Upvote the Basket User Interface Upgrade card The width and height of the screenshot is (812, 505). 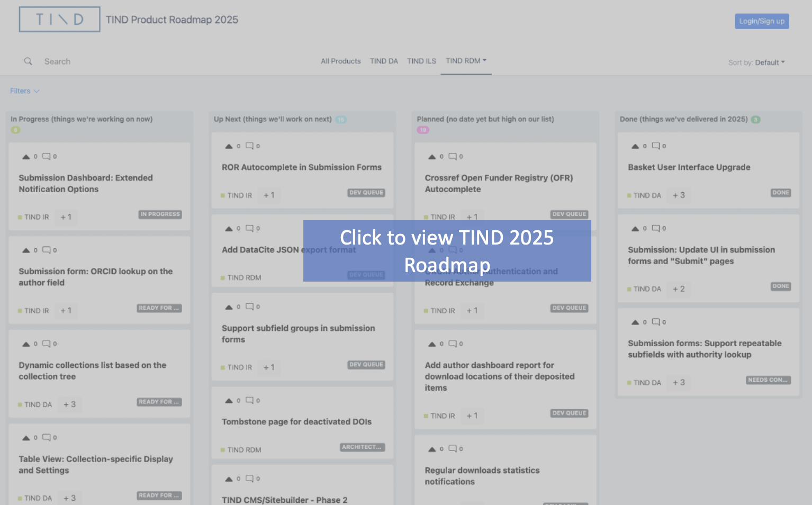click(x=635, y=146)
